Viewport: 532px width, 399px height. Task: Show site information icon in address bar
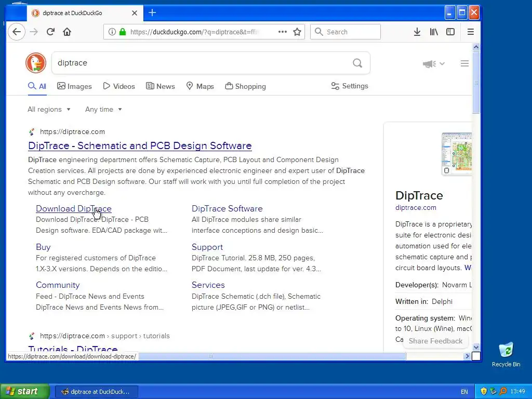[112, 32]
